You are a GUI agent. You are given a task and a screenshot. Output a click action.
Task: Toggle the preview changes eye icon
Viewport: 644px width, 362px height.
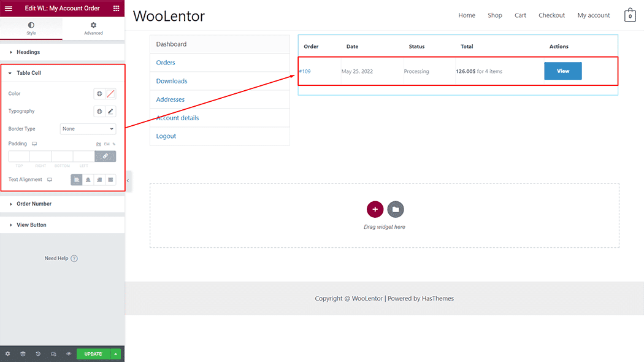pos(69,354)
